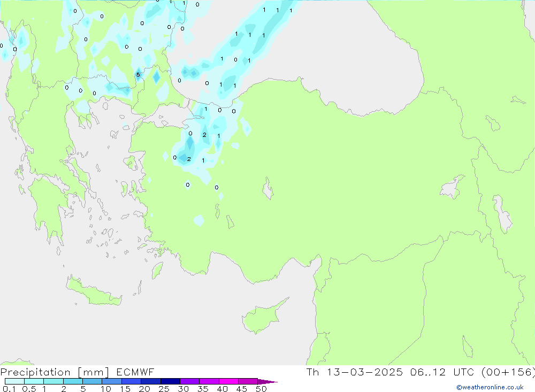Viewport: 535px width, 392px height.
Task: Select the 25–30 mm legend color swatch
Action: (x=170, y=381)
